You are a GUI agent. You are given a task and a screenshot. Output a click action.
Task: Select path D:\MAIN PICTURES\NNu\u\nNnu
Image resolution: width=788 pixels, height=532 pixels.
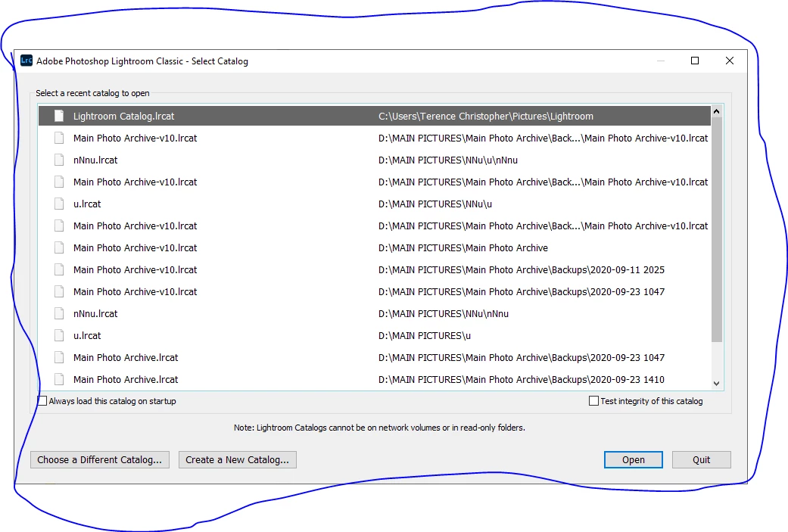click(448, 160)
